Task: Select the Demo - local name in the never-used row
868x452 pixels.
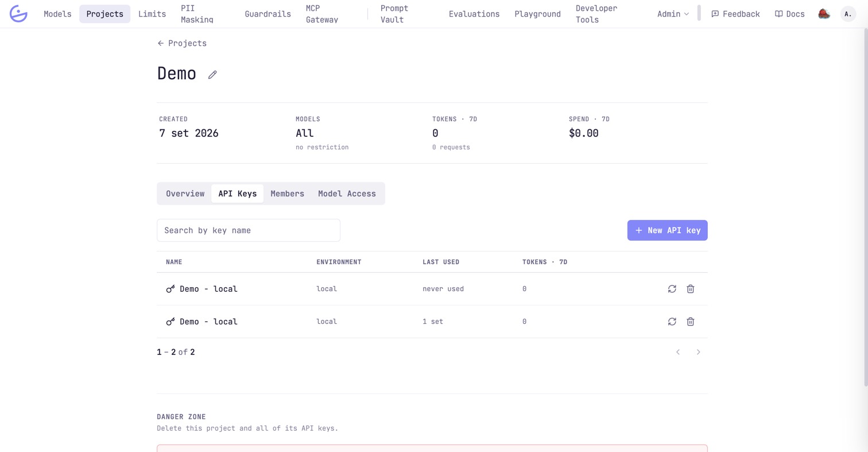Action: tap(208, 289)
